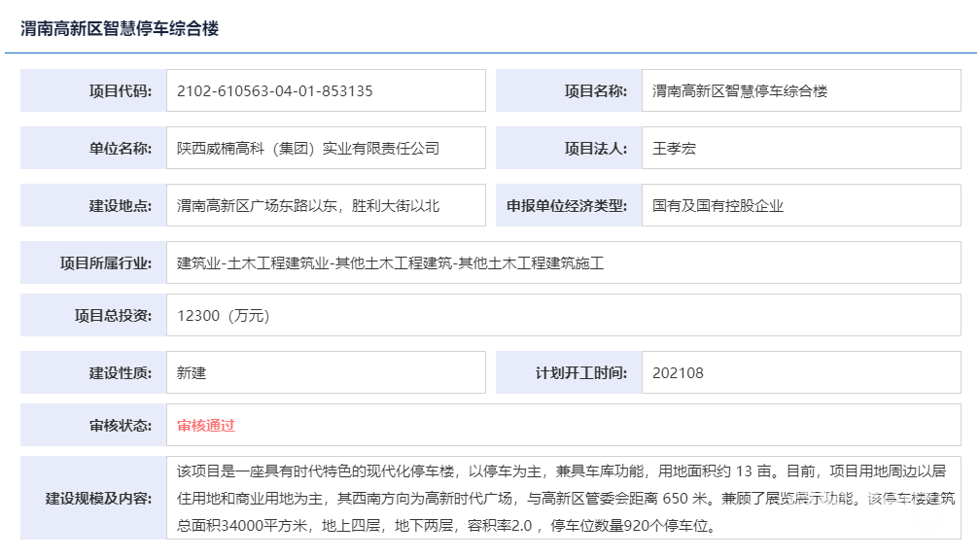This screenshot has height=558, width=980.
Task: Click the 建设规模及内容 label cell
Action: point(94,499)
